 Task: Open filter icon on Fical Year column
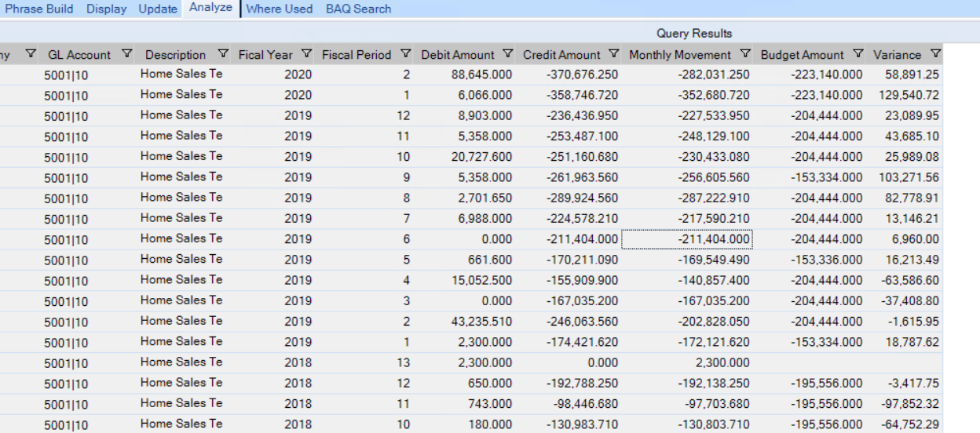click(x=306, y=54)
